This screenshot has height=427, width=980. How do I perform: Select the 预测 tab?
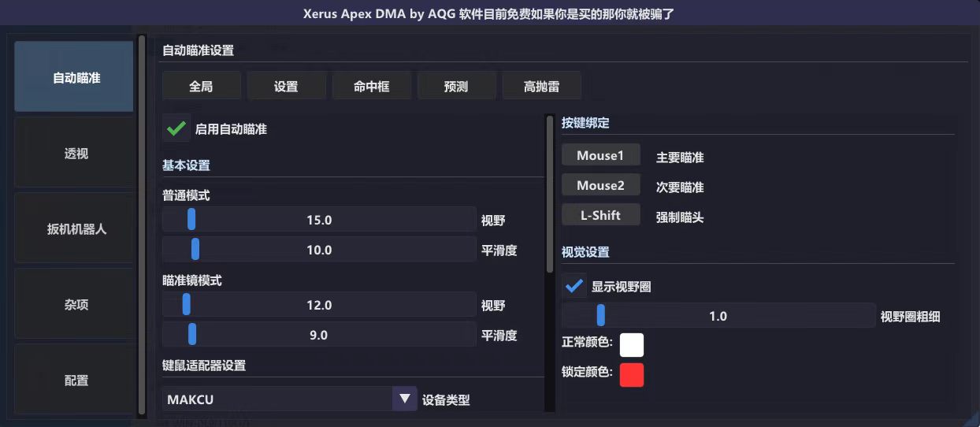point(456,86)
